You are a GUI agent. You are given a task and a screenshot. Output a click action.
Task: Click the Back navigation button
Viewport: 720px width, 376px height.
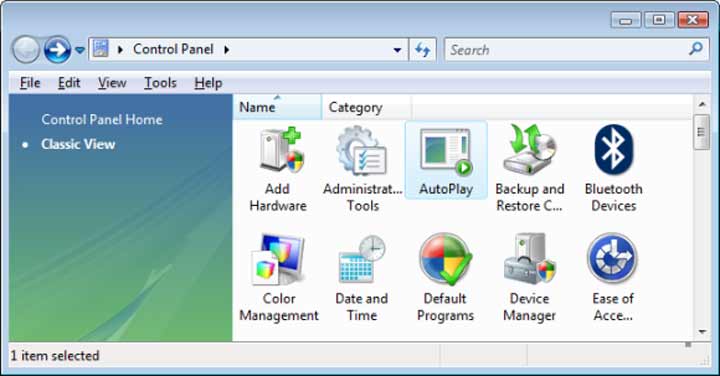(x=26, y=50)
